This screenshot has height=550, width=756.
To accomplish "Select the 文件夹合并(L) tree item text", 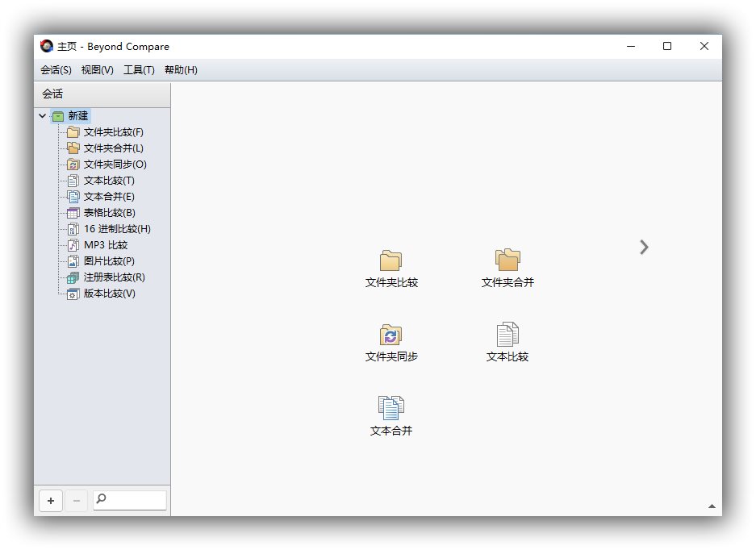I will click(114, 148).
